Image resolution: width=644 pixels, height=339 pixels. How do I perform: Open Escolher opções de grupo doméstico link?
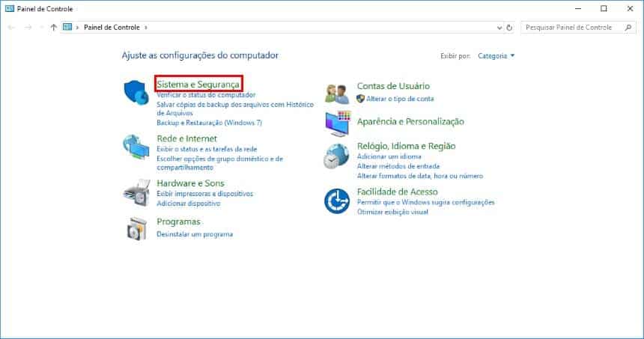point(219,163)
